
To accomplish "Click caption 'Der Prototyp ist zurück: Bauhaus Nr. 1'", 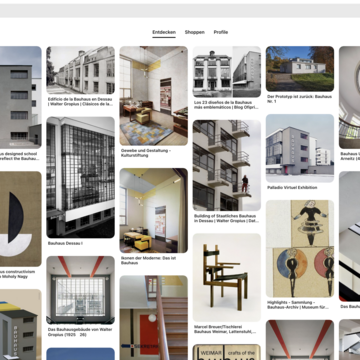I will 300,99.
